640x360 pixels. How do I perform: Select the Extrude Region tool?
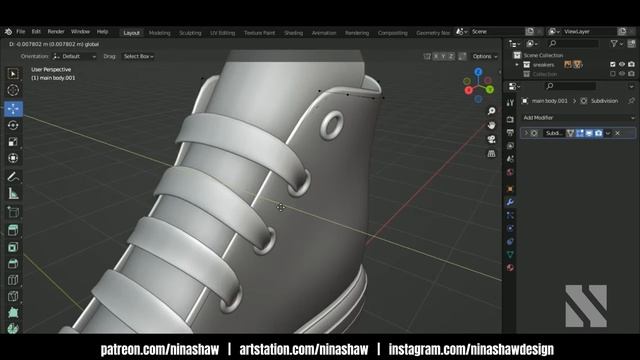click(13, 230)
